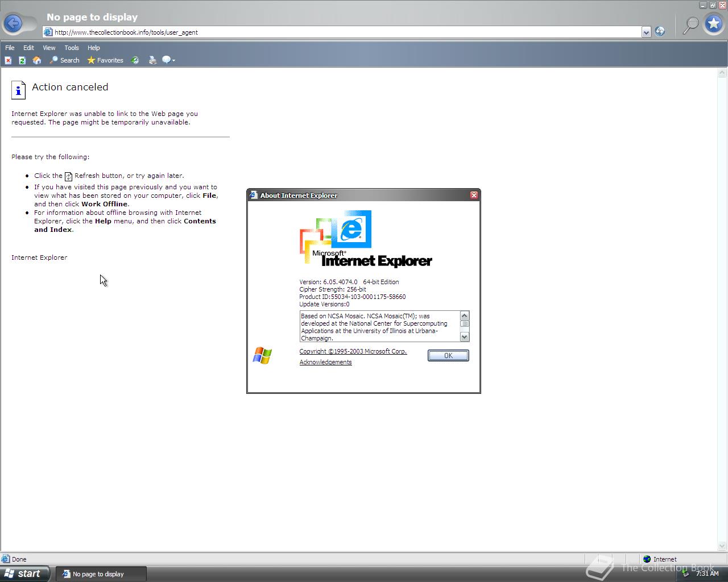This screenshot has height=582, width=728.
Task: Click the Update Versions:0 text
Action: [x=324, y=304]
